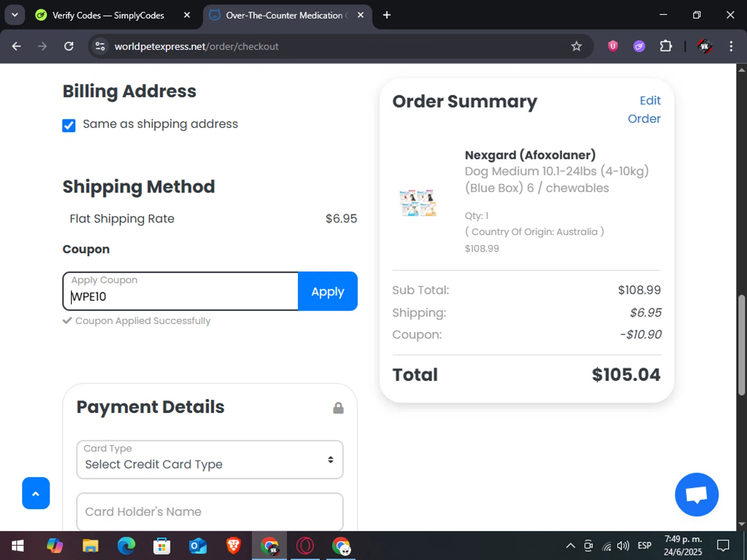The image size is (747, 560).
Task: Open the Chrome profile avatar
Action: click(x=705, y=46)
